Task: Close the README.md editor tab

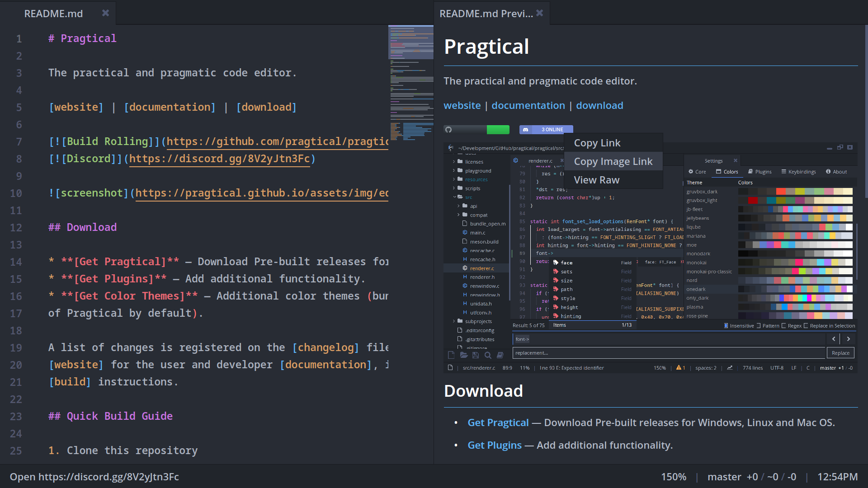Action: coord(105,13)
